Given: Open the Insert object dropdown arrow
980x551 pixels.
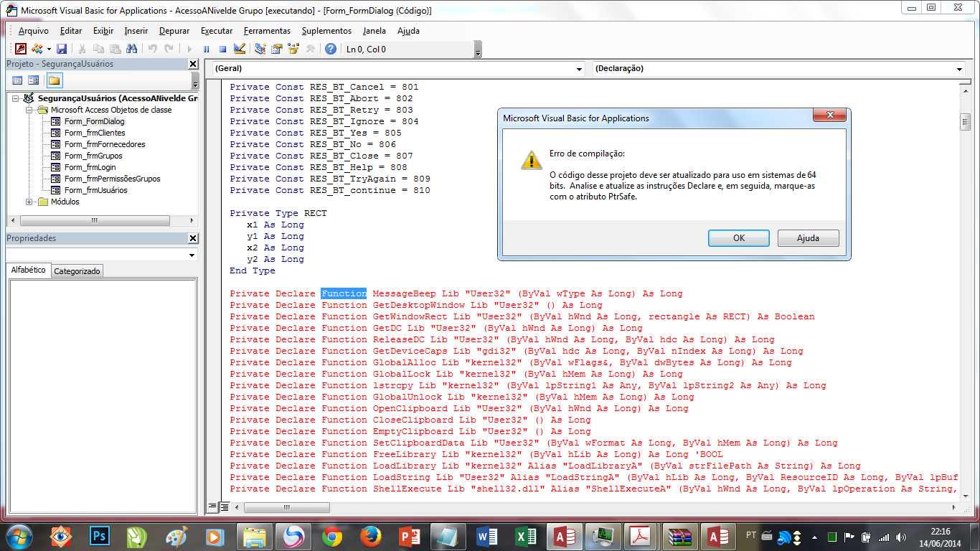Looking at the screenshot, I should pyautogui.click(x=49, y=49).
